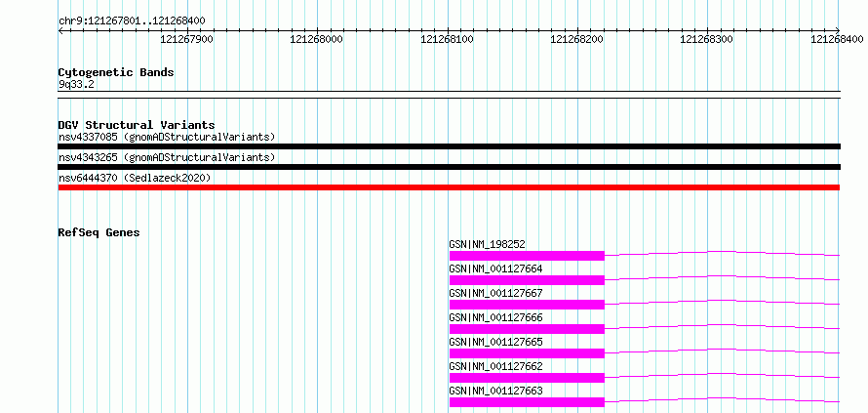Click the right arrowhead of the coordinate ruler
This screenshot has height=413, width=868.
(x=838, y=31)
